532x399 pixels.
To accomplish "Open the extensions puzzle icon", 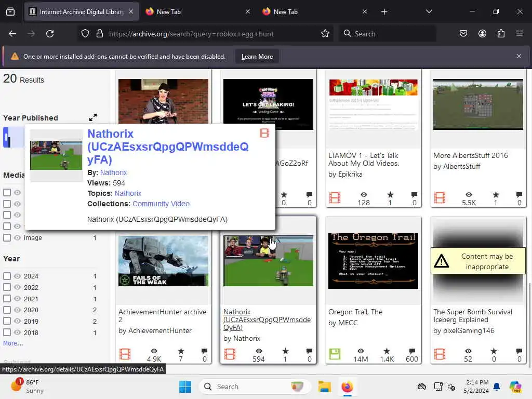I will point(501,34).
